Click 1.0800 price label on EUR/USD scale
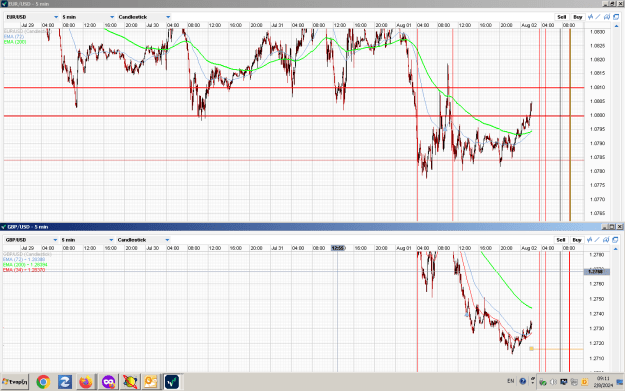This screenshot has height=391, width=625. pos(597,115)
